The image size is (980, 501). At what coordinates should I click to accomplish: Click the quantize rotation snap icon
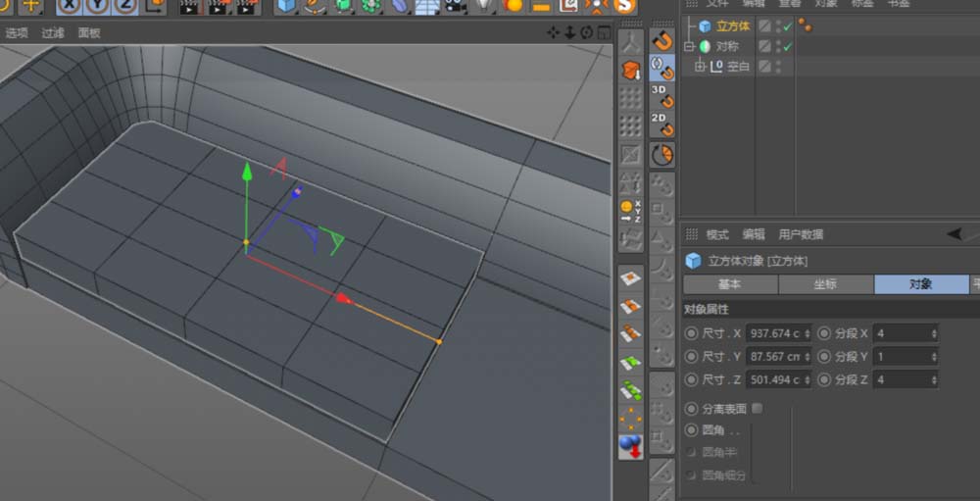click(662, 155)
